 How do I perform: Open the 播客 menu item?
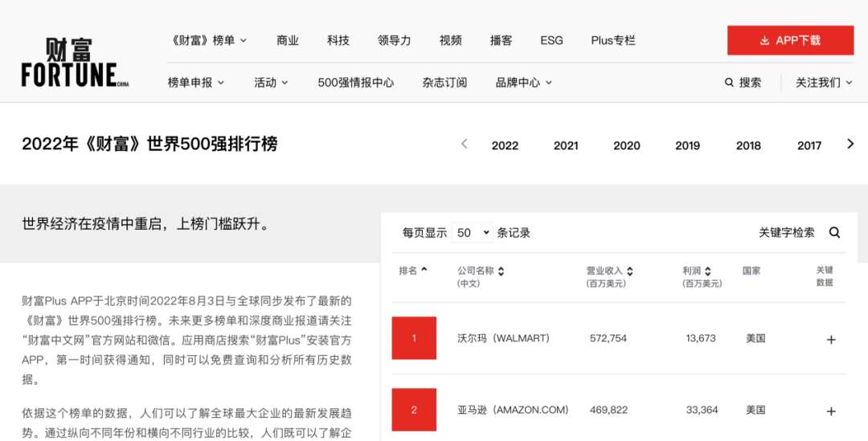(x=501, y=40)
